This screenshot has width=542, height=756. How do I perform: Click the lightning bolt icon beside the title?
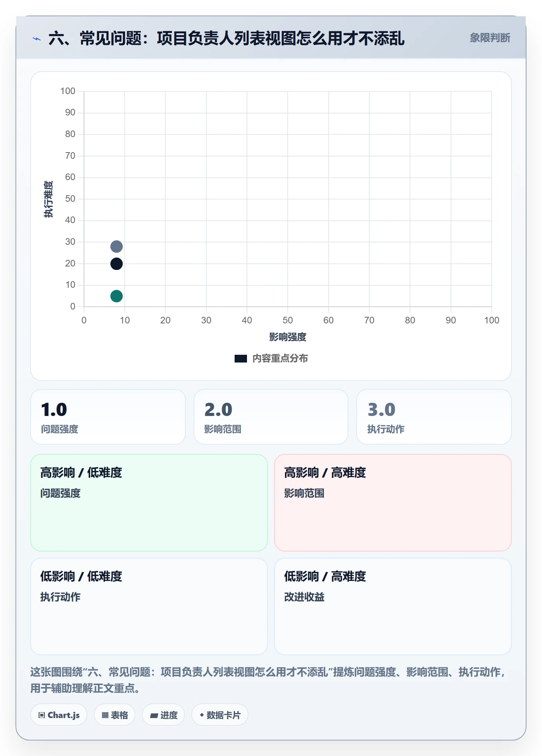coord(37,39)
